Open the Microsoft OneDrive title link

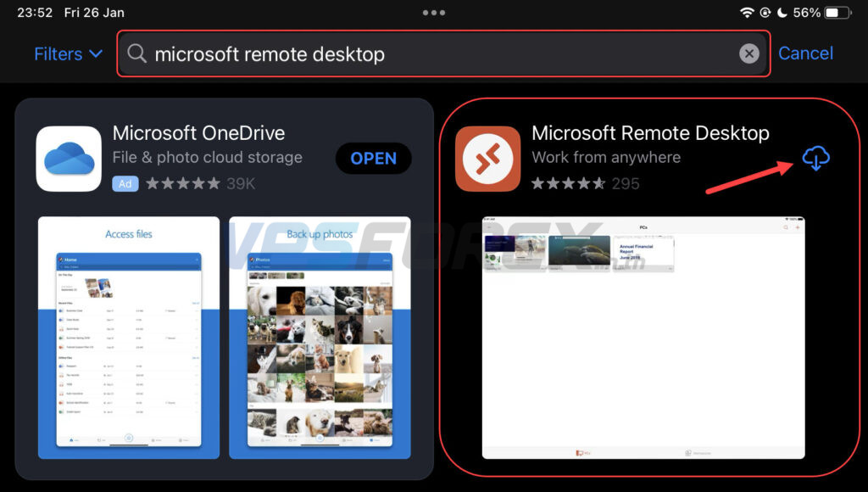point(198,133)
